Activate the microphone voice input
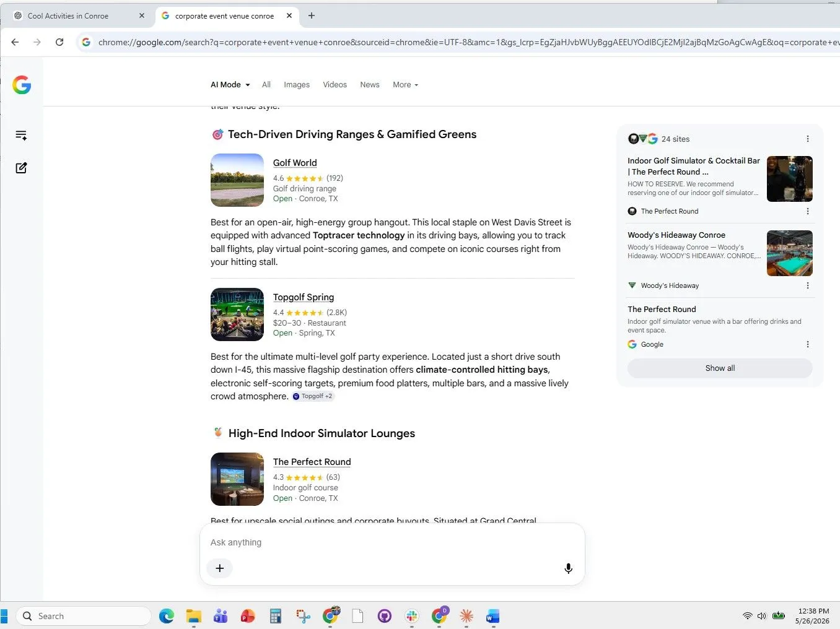Image resolution: width=840 pixels, height=629 pixels. click(568, 568)
